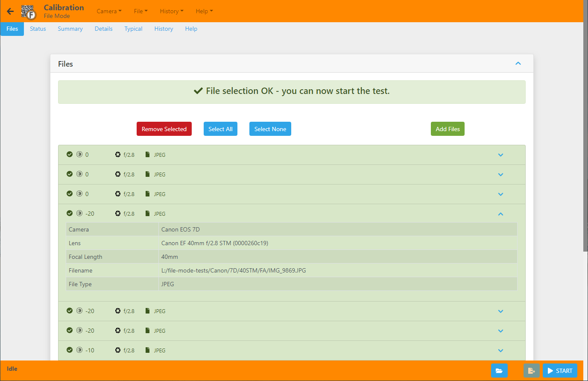Collapse the Files panel with its chevron
This screenshot has height=381, width=588.
(x=518, y=63)
